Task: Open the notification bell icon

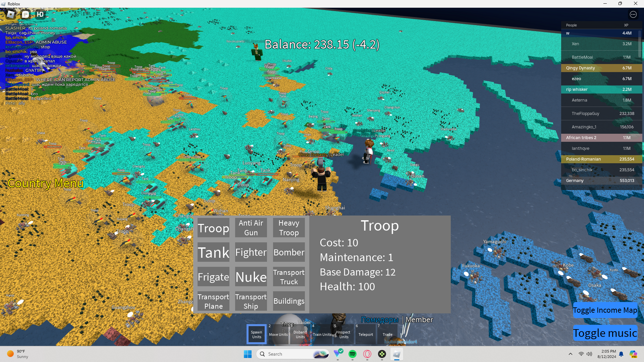Action: (x=621, y=354)
